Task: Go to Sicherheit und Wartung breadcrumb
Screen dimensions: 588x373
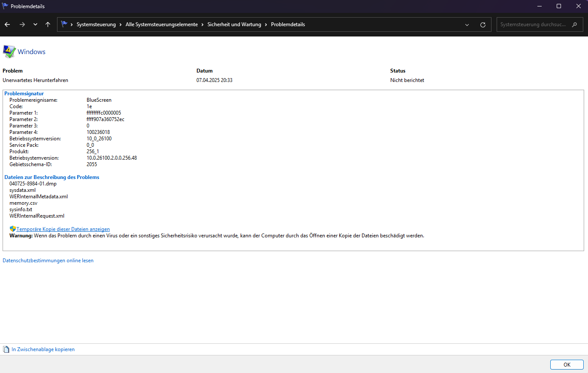Action: pyautogui.click(x=234, y=24)
